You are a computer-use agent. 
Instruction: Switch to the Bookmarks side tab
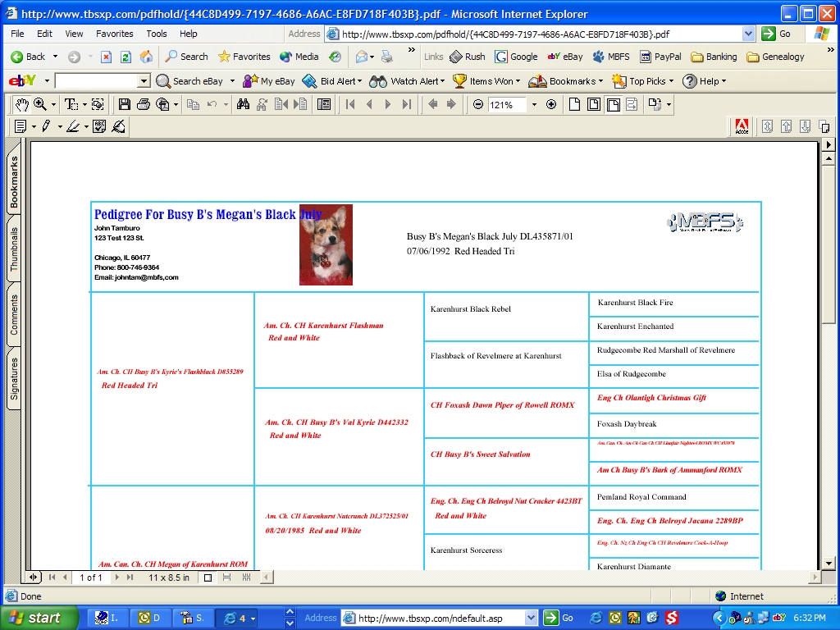[x=14, y=182]
